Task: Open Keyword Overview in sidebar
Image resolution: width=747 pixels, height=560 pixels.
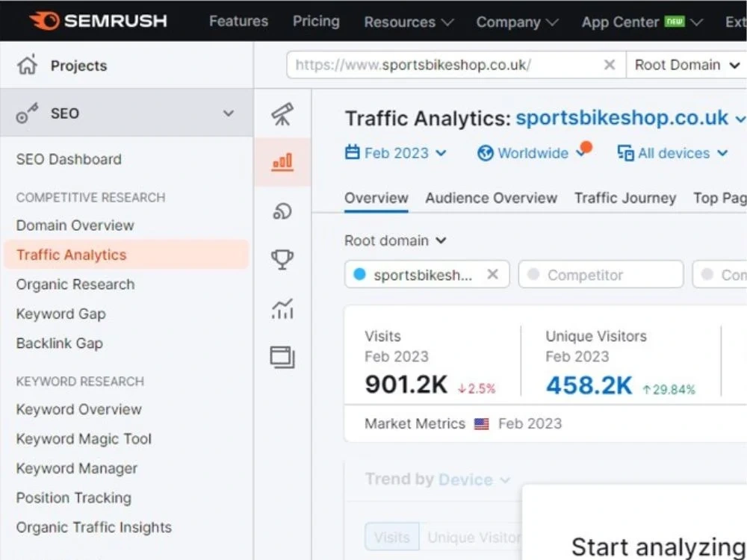Action: click(79, 409)
